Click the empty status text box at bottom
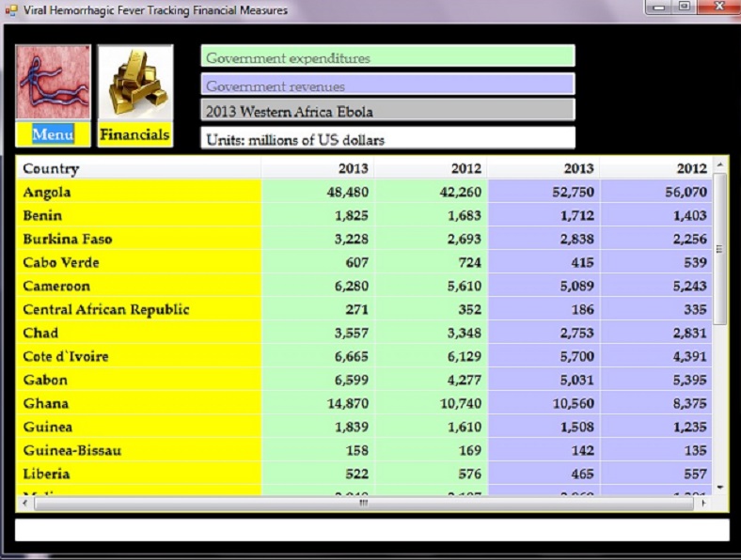 click(371, 530)
